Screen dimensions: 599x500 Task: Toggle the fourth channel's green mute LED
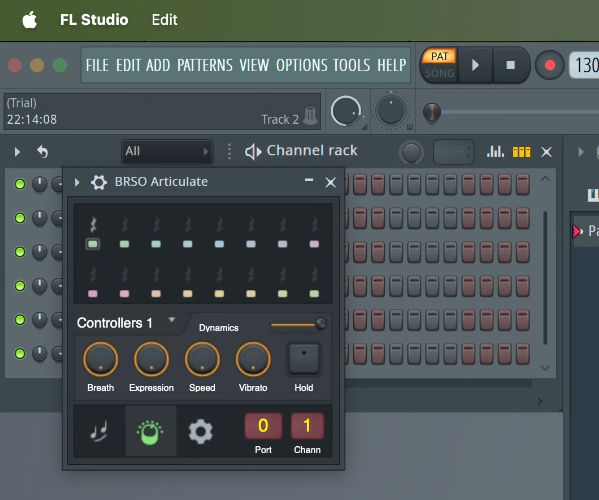click(20, 286)
